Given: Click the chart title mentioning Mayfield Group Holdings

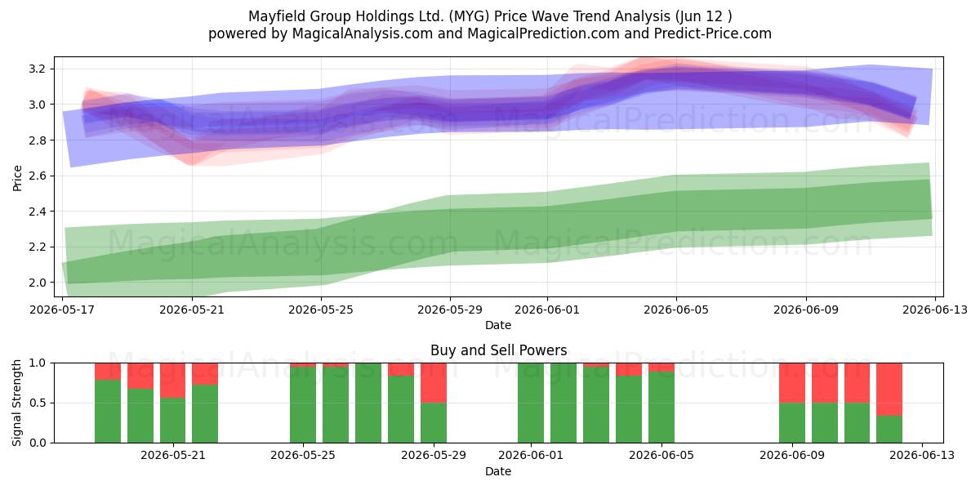Looking at the screenshot, I should point(490,16).
